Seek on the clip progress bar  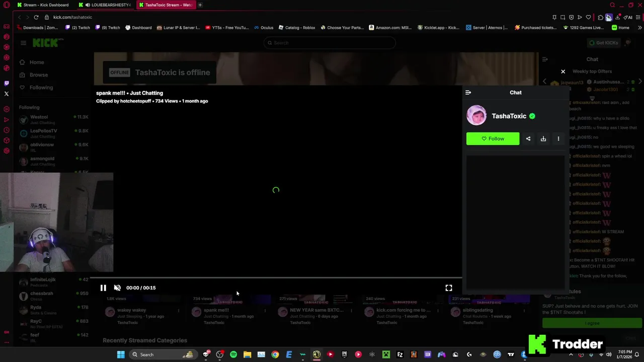pyautogui.click(x=277, y=278)
